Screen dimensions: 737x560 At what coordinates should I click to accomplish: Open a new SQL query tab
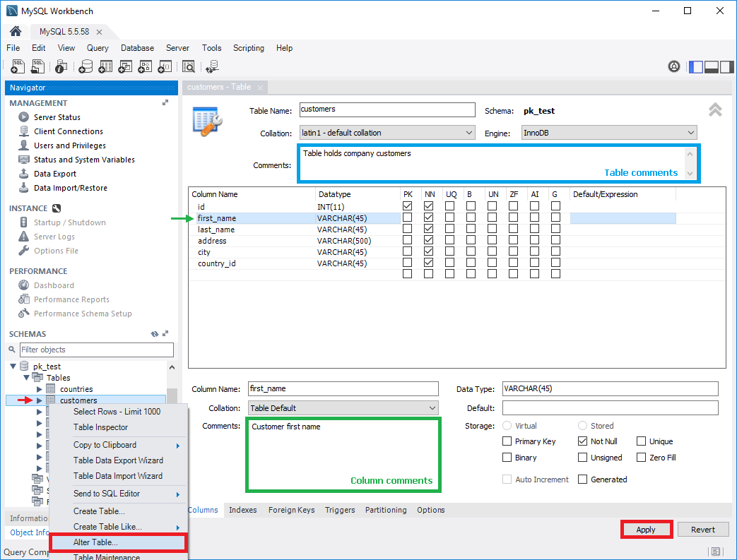click(17, 66)
